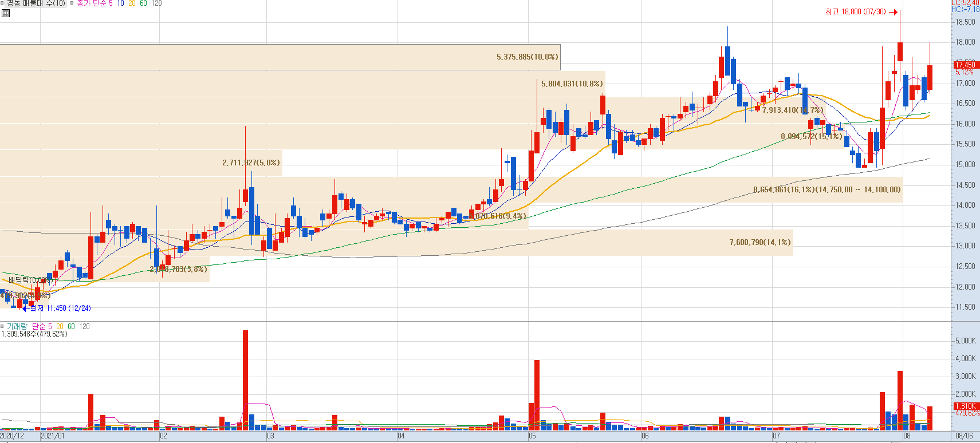Click the 08 month axis label
This screenshot has width=980, height=443.
907,436
